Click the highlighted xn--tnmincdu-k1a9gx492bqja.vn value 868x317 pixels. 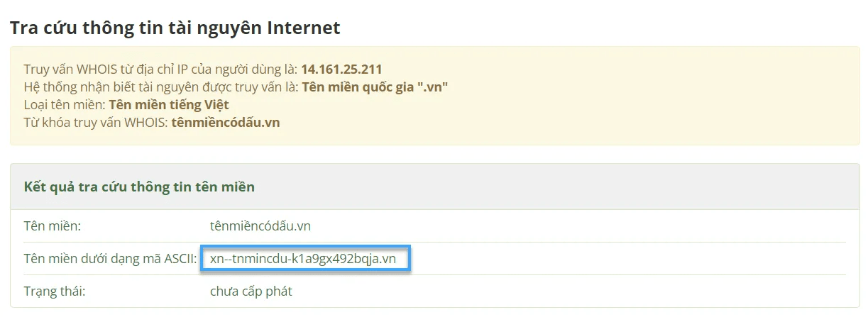pos(303,259)
